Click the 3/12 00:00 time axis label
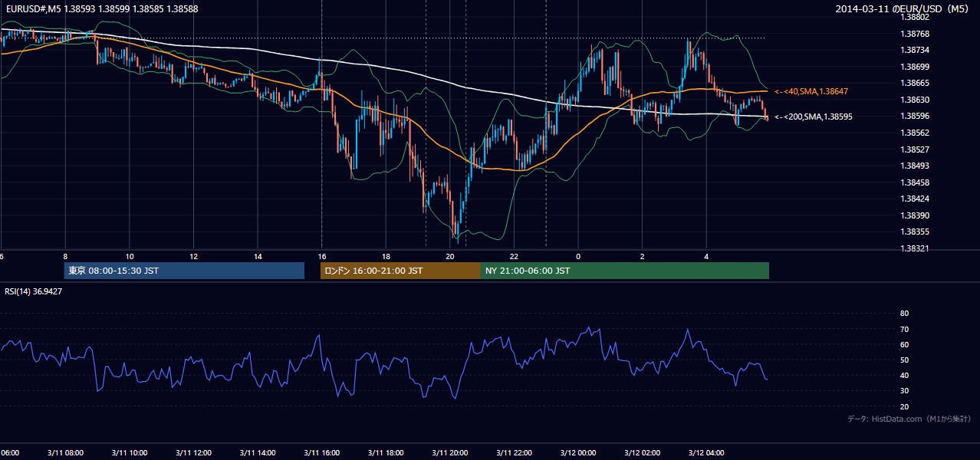 tap(578, 453)
